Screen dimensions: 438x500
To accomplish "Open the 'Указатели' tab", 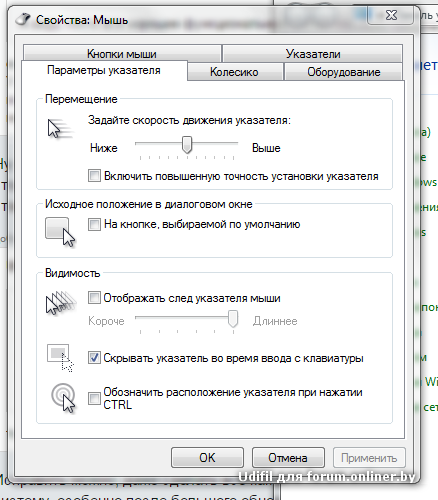I will (313, 53).
